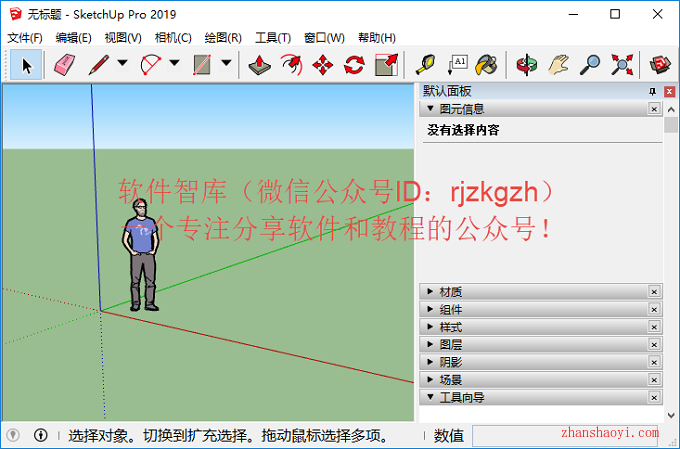
Task: Close the 阴影 panel
Action: [654, 362]
